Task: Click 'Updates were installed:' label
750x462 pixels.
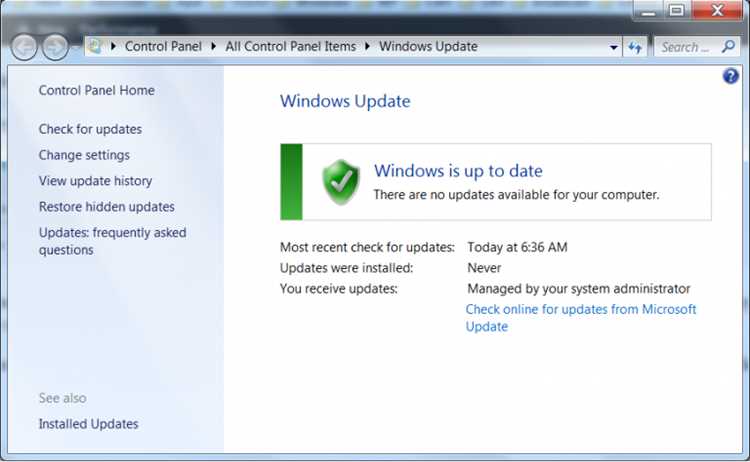Action: 346,268
